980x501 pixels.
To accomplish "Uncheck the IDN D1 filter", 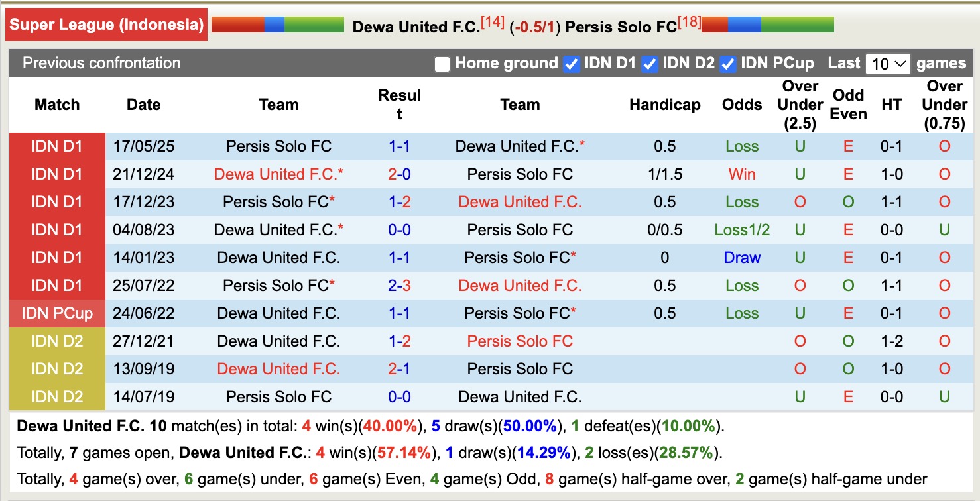I will (x=572, y=64).
